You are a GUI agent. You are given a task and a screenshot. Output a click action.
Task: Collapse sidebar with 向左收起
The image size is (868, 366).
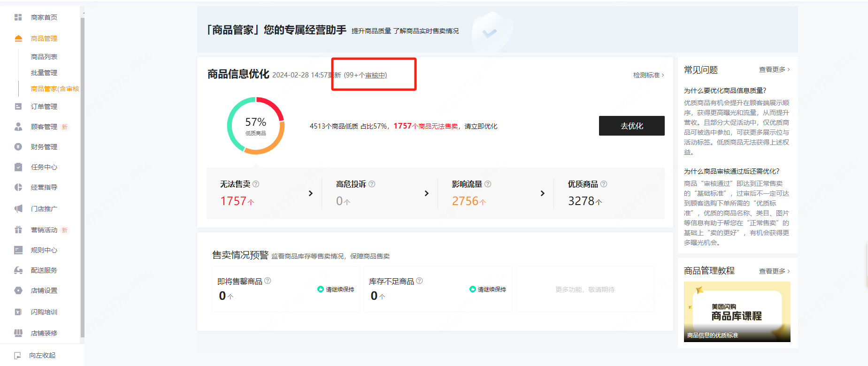pyautogui.click(x=42, y=356)
